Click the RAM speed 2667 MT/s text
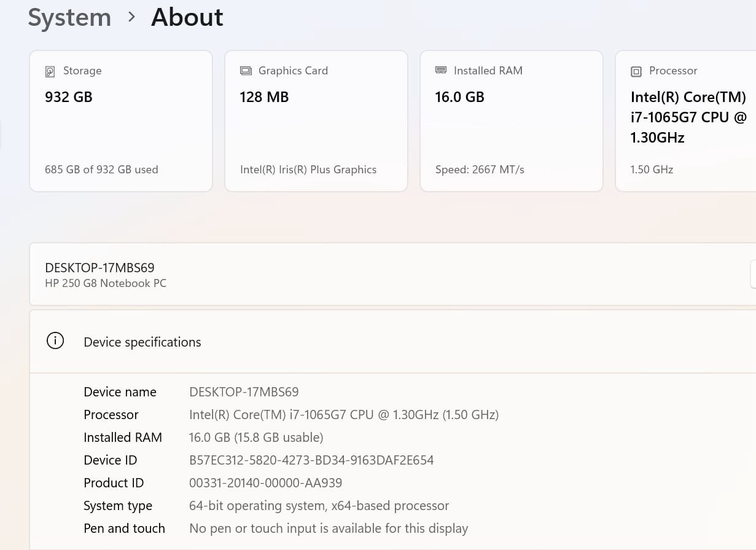The width and height of the screenshot is (756, 550). coord(480,170)
